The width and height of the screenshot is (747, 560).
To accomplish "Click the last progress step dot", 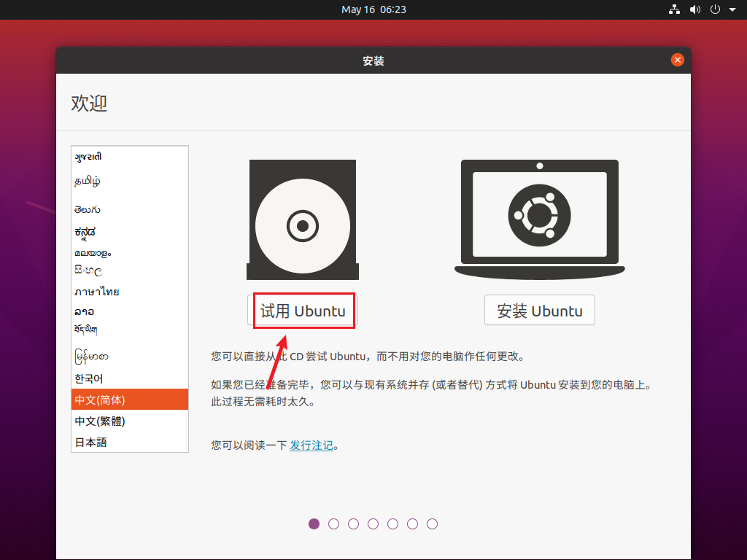I will pos(432,524).
